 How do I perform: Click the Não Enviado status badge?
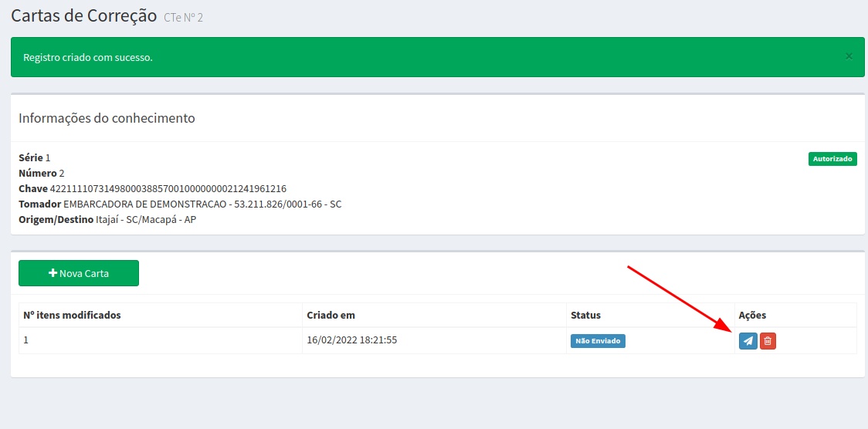click(598, 341)
